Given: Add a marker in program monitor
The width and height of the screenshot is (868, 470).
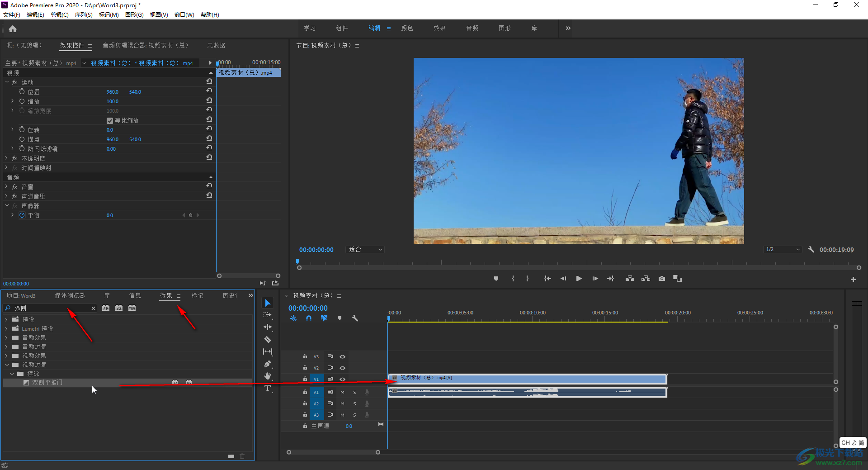Looking at the screenshot, I should [496, 279].
